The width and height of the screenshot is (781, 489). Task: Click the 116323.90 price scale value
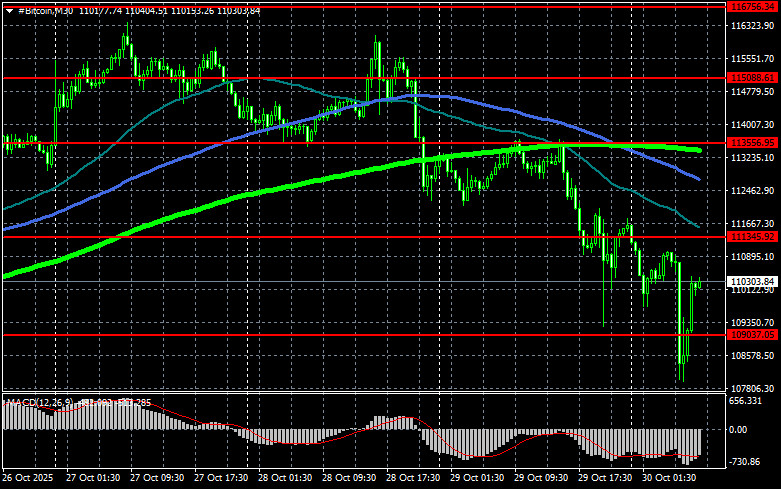(752, 25)
